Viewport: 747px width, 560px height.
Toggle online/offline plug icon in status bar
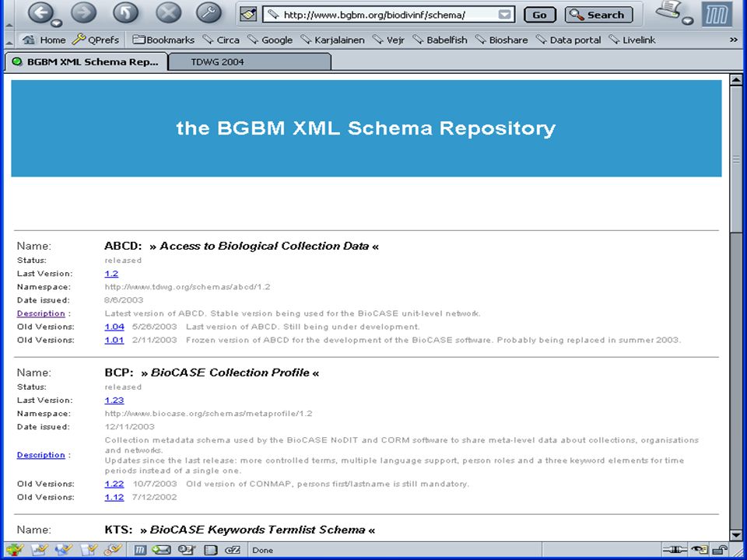point(675,550)
